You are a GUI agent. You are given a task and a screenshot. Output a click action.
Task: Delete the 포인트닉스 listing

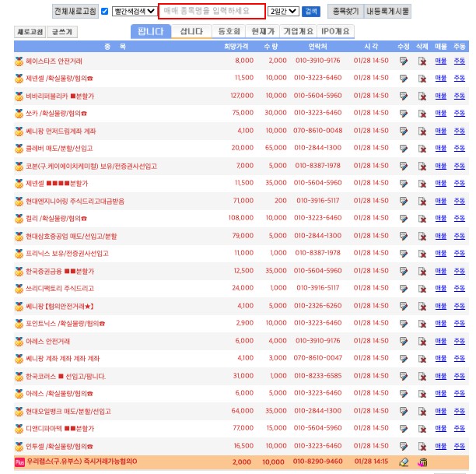coord(422,324)
